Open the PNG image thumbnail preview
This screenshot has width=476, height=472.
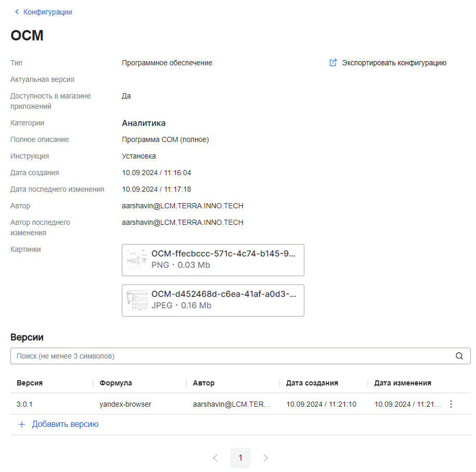pyautogui.click(x=137, y=260)
